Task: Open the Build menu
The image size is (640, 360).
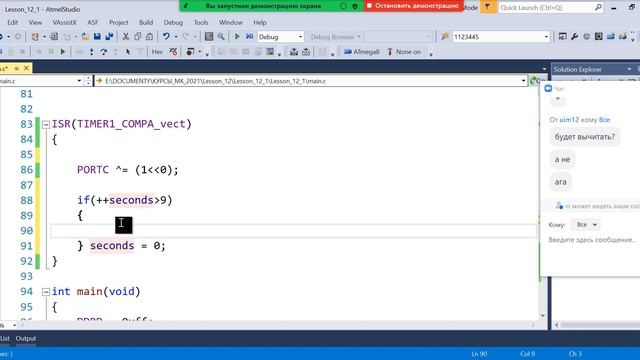Action: (x=146, y=22)
